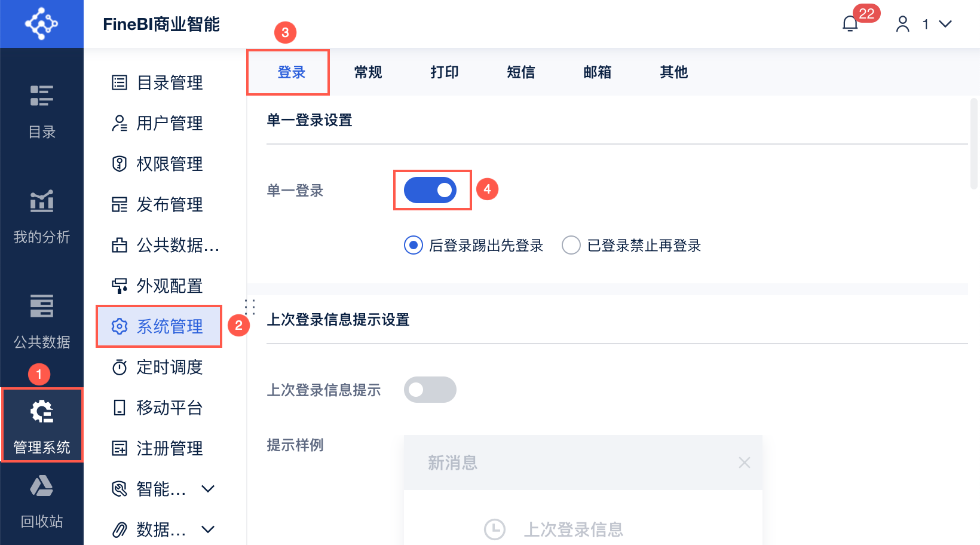Open the notification bell icon
Viewport: 980px width, 545px height.
pos(850,24)
